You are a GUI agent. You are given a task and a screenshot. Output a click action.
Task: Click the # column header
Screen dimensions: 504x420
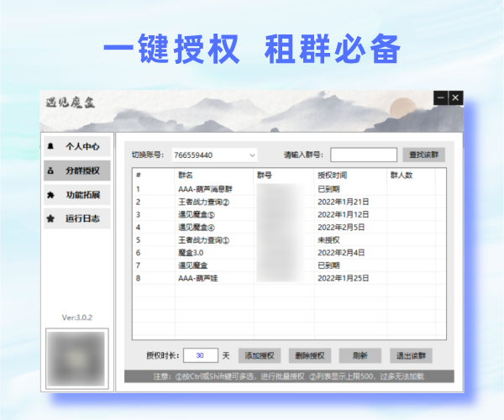click(154, 175)
